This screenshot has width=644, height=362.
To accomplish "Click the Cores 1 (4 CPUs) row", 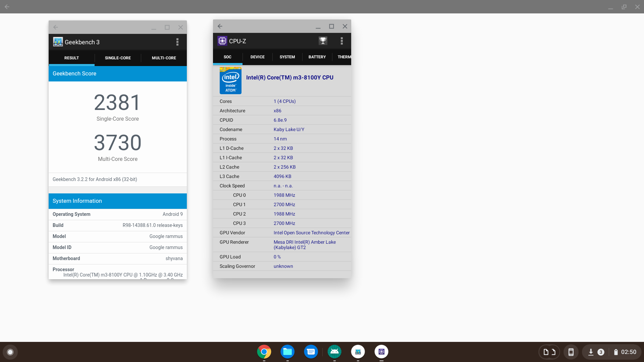I will [x=282, y=101].
